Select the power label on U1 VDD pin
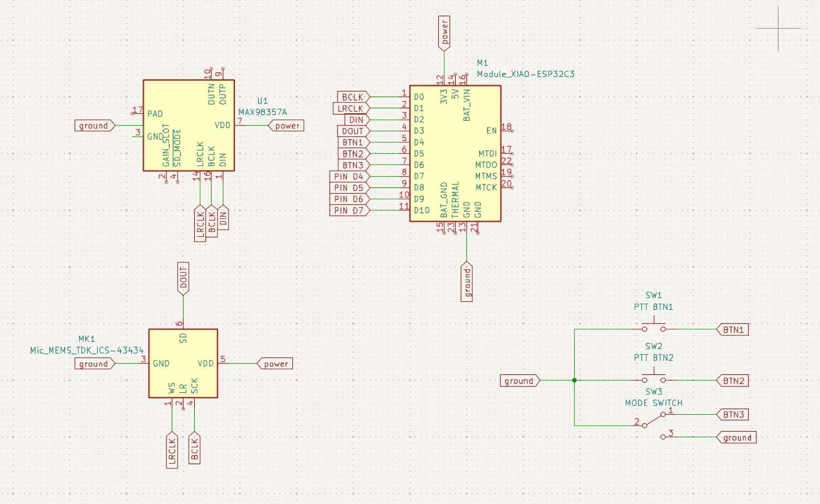 [x=287, y=126]
